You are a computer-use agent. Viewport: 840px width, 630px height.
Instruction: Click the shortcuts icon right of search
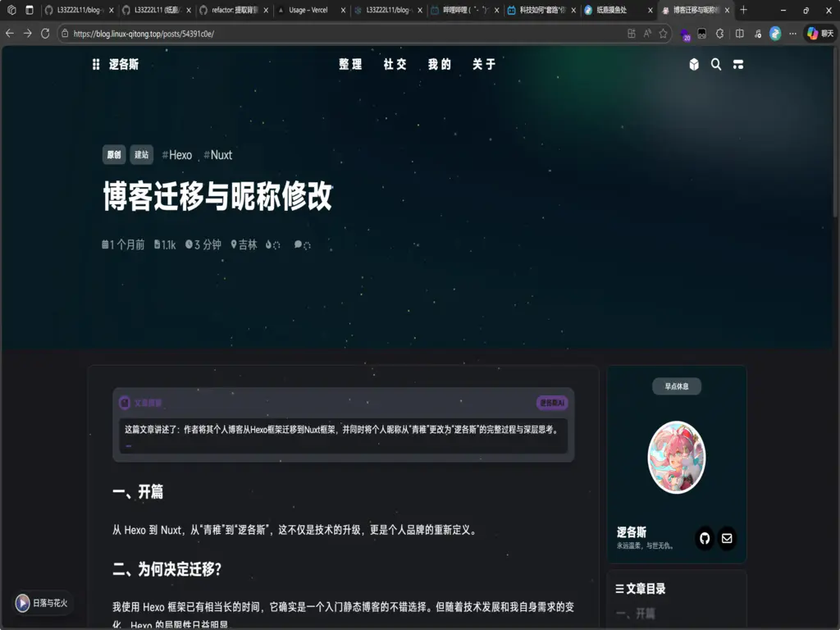pyautogui.click(x=738, y=64)
